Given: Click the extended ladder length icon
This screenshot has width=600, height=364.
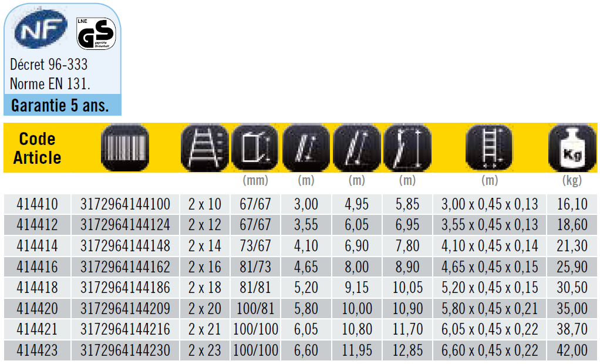Looking at the screenshot, I should (356, 148).
